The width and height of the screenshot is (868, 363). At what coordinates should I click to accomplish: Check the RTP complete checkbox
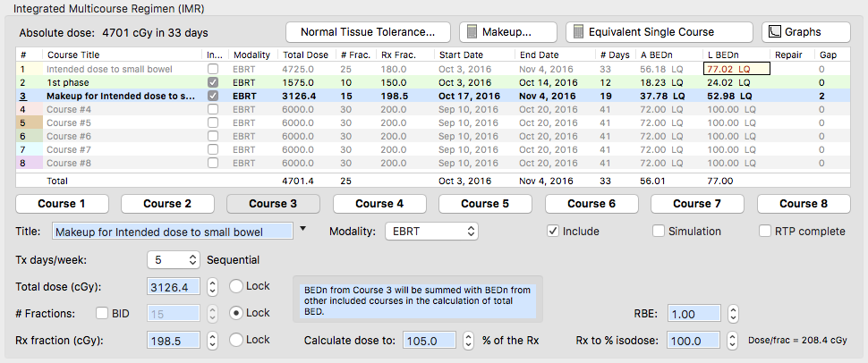(765, 232)
